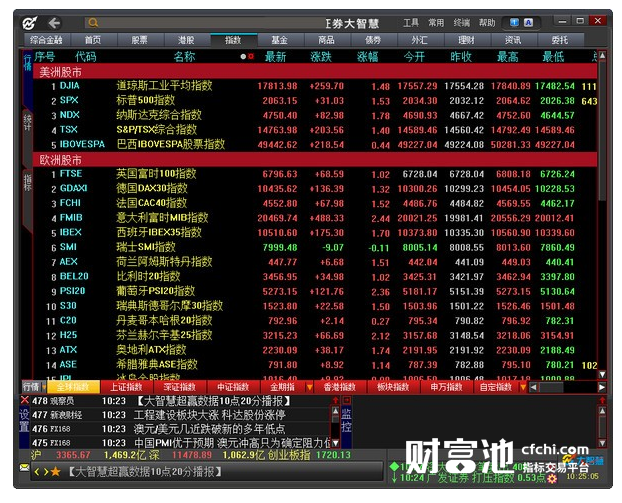Click the 创业板指 1720.13 status entry
The image size is (622, 503).
point(309,455)
